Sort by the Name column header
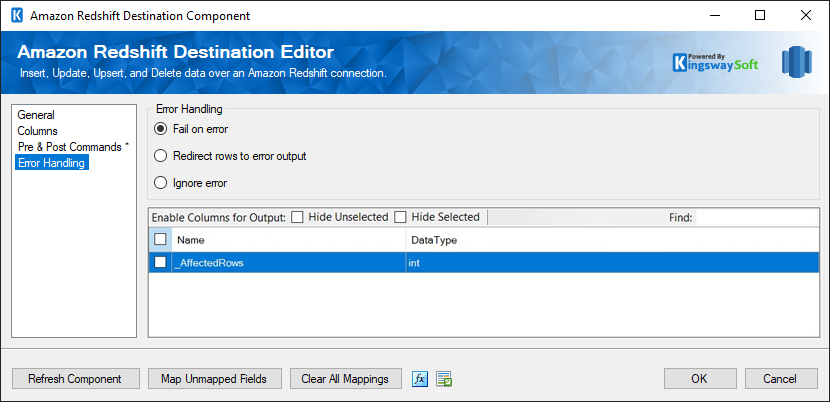The image size is (830, 402). [288, 240]
